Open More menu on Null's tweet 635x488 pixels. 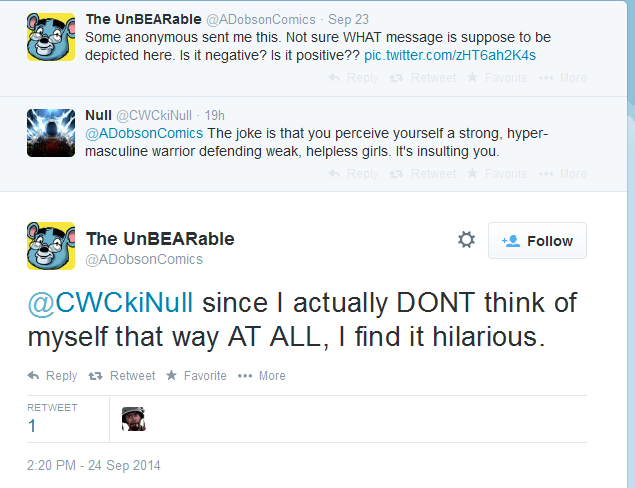[563, 174]
